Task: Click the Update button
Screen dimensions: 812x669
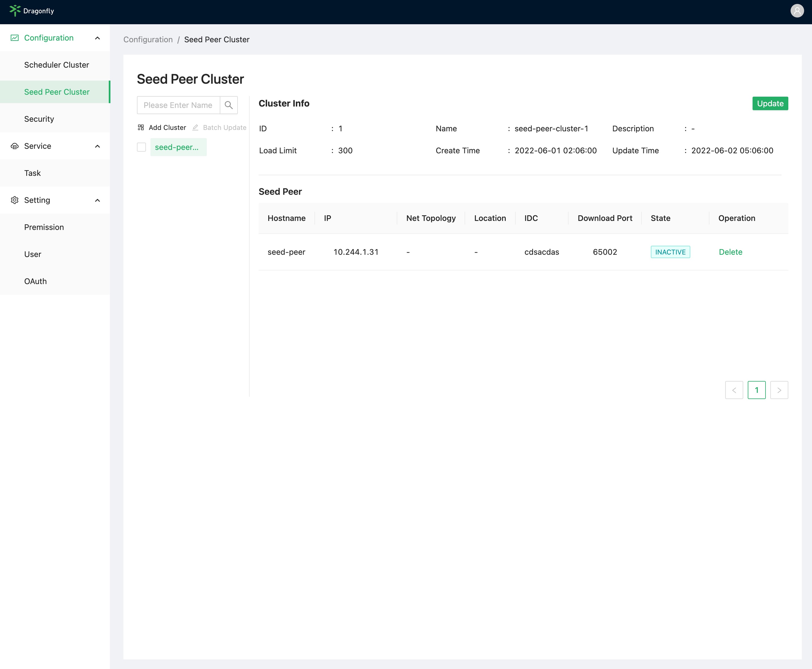Action: click(x=769, y=103)
